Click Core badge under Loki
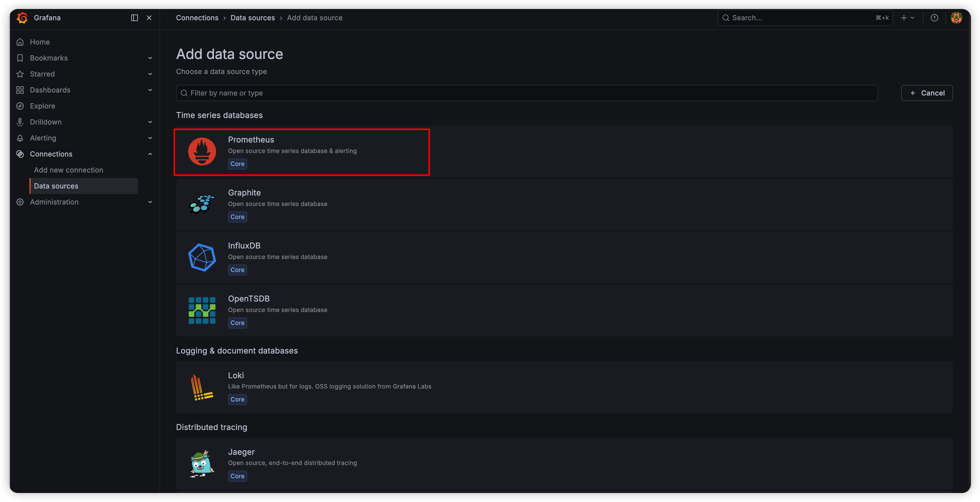 [x=237, y=399]
